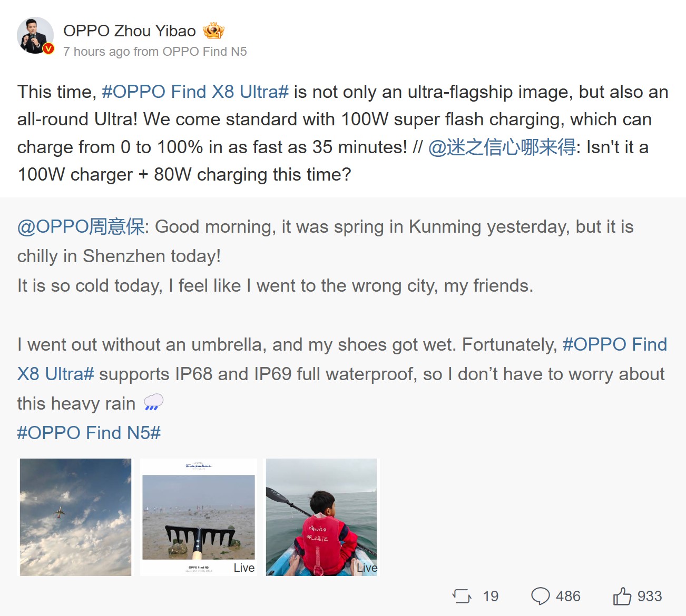Open OPPO Zhou Yibao's profile avatar
This screenshot has height=616, width=686.
tap(35, 35)
